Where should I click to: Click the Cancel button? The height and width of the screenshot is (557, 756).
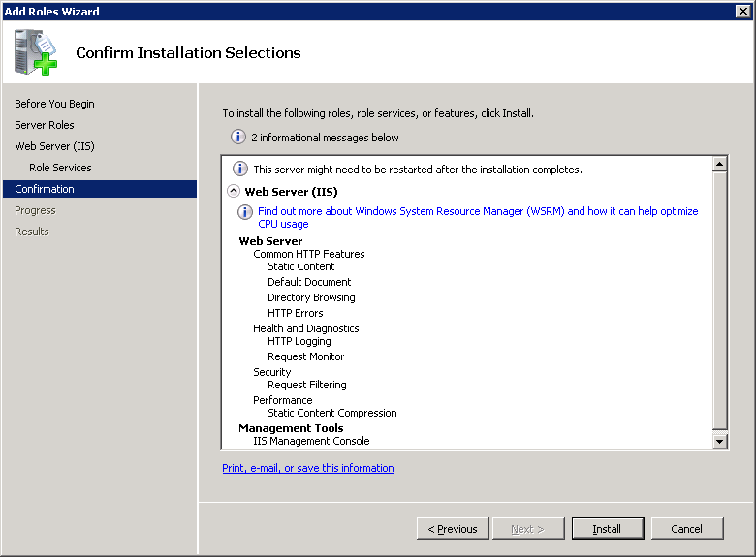point(686,529)
